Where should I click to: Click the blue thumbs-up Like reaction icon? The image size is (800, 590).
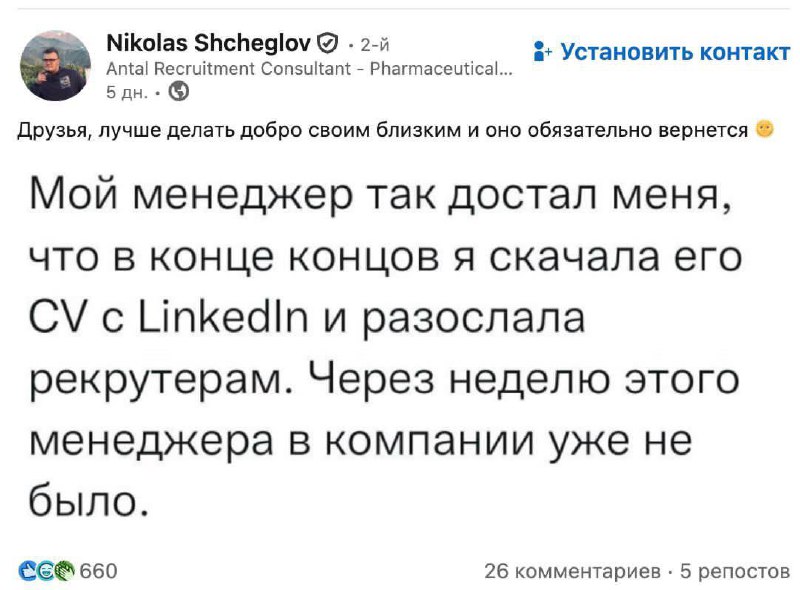click(x=29, y=571)
